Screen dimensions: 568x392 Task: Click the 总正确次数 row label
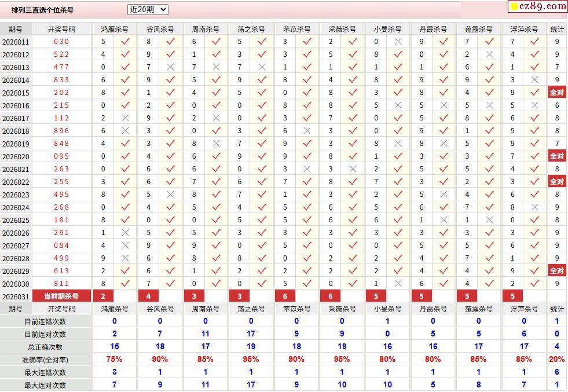point(45,347)
